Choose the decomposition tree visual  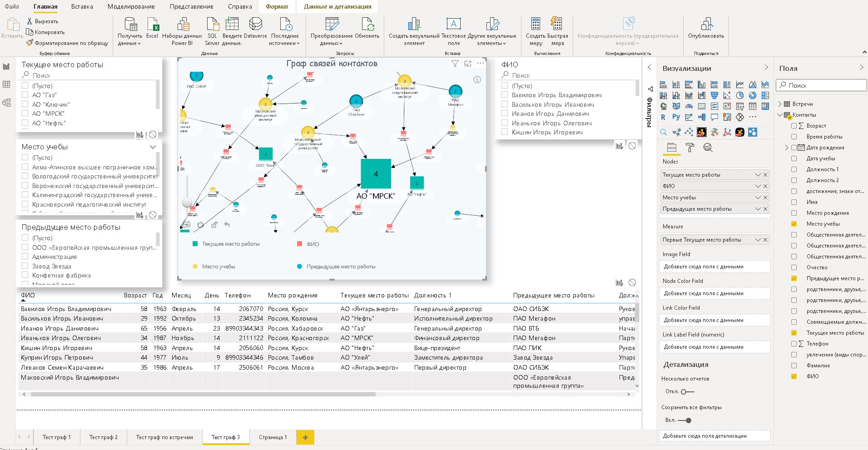point(702,117)
